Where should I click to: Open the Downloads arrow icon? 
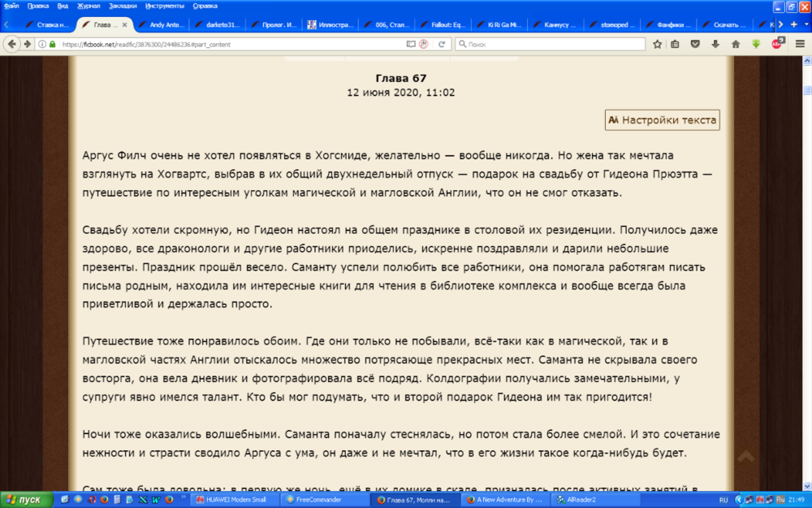[715, 44]
